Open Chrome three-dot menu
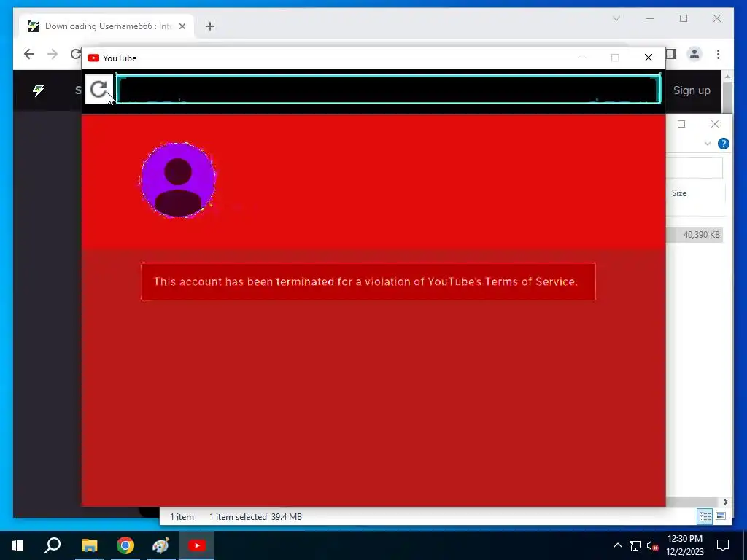Viewport: 747px width, 560px height. (718, 54)
